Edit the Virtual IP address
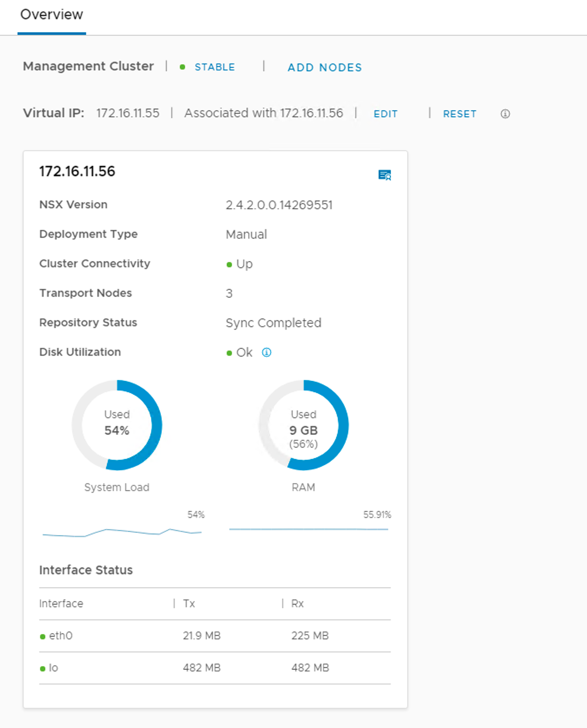 point(386,114)
